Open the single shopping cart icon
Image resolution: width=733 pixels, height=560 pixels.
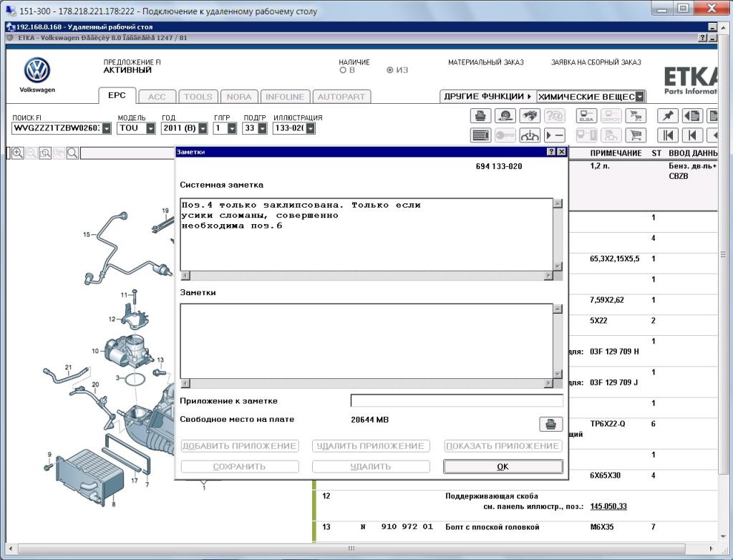pos(636,135)
